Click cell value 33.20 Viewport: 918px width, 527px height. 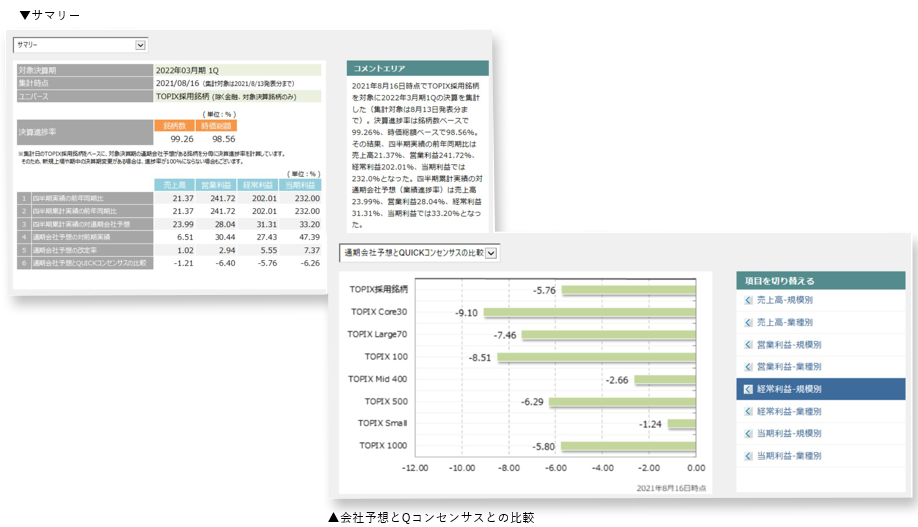click(309, 224)
